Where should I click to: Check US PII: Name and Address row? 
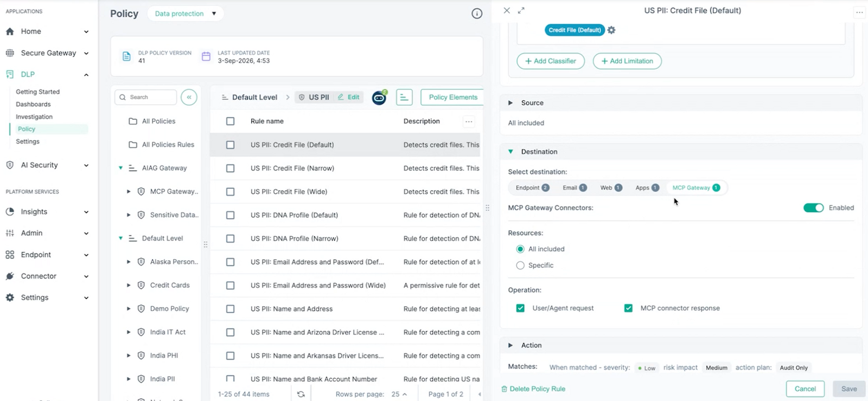click(x=231, y=309)
